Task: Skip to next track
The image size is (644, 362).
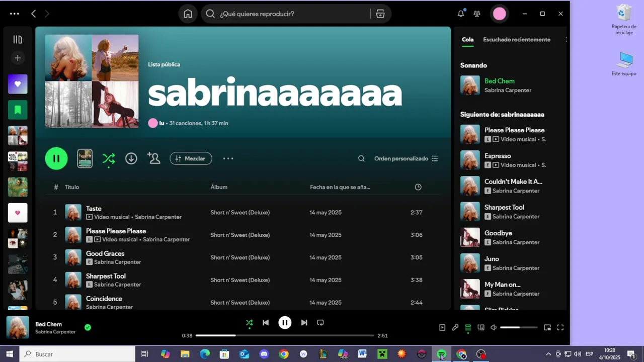Action: coord(304,323)
